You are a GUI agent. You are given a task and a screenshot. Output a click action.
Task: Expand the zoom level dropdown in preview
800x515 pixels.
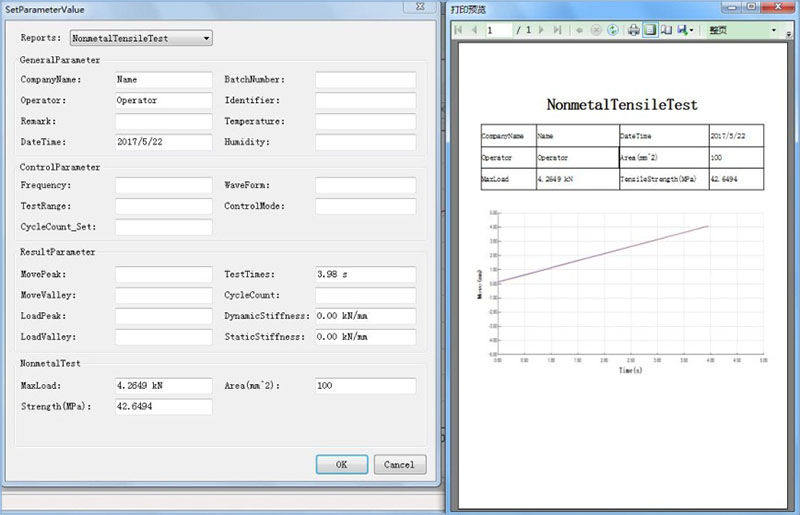click(x=775, y=30)
